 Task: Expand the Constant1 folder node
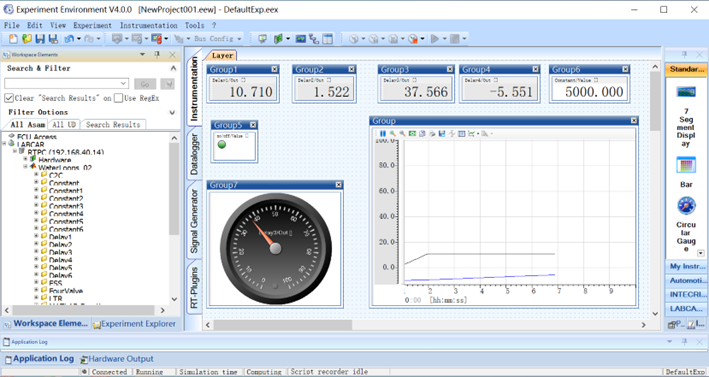36,190
